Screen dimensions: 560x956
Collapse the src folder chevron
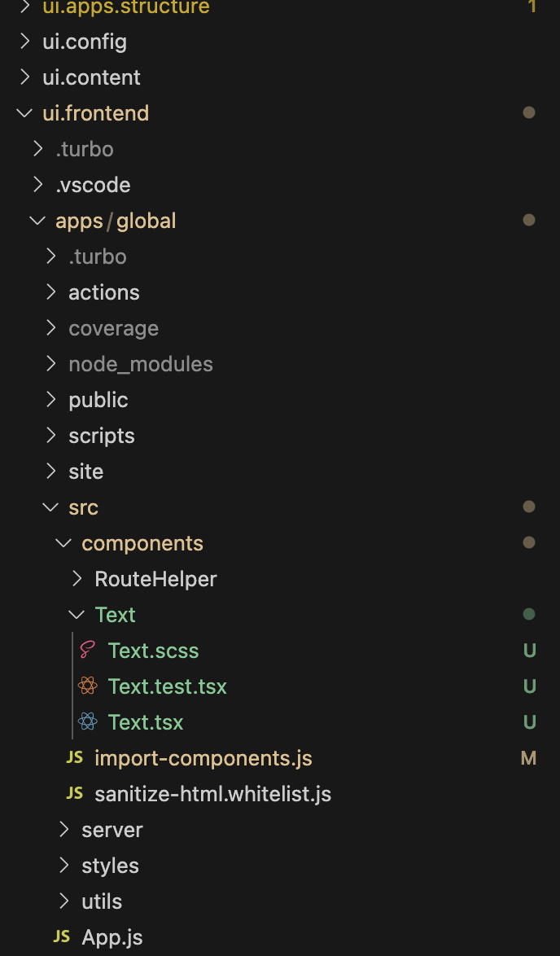[x=50, y=507]
